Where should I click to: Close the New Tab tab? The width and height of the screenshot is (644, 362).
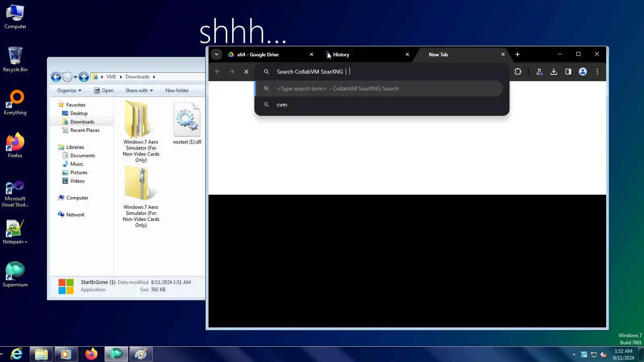(503, 54)
